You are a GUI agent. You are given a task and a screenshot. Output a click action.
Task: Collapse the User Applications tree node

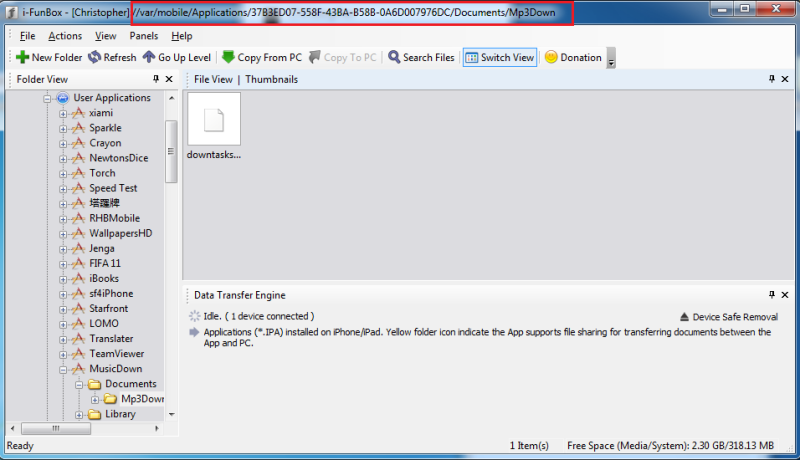point(47,98)
